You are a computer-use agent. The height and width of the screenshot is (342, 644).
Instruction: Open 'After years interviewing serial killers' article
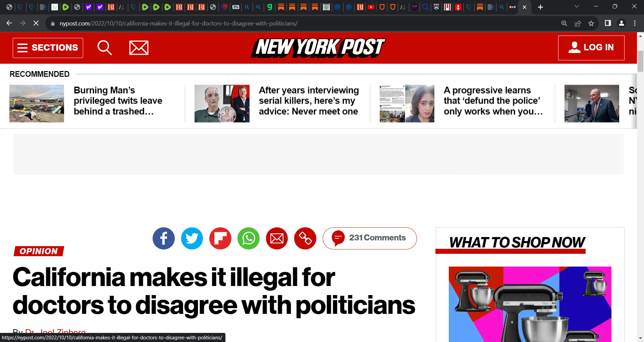(x=309, y=101)
